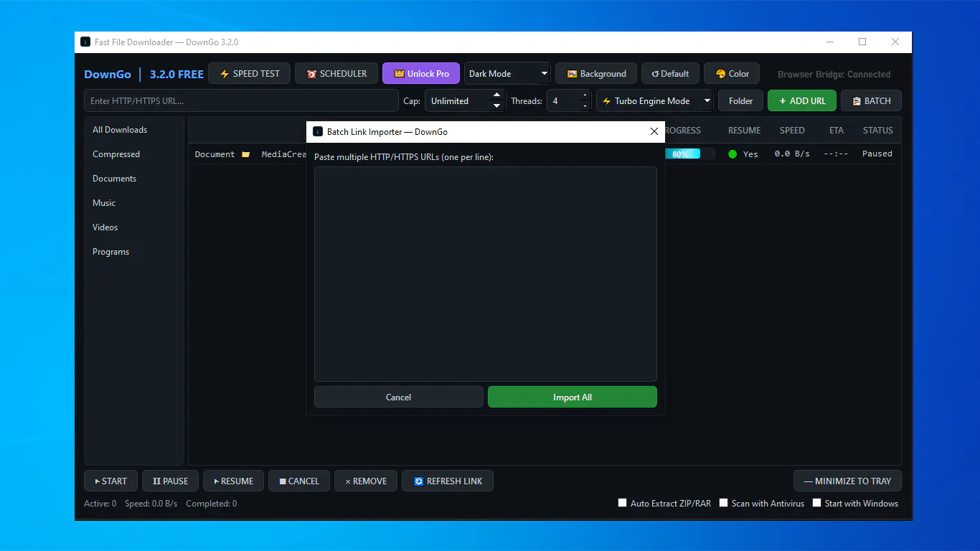Choose a Background image

point(596,74)
